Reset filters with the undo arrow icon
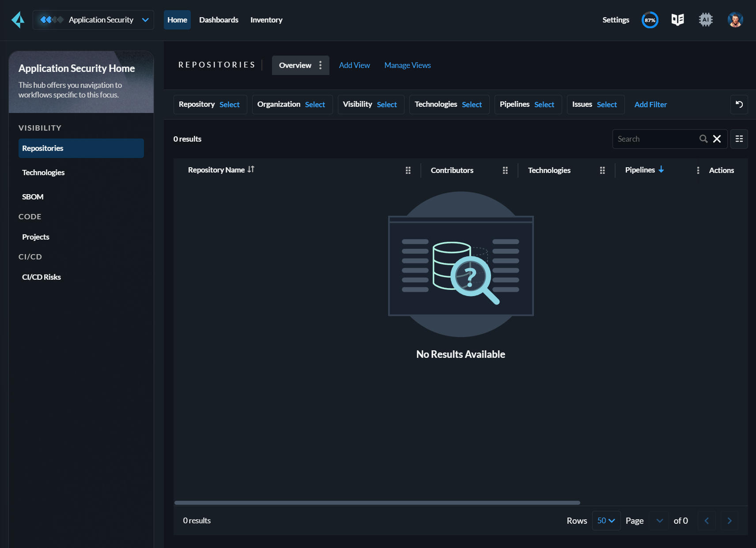The width and height of the screenshot is (756, 548). pyautogui.click(x=739, y=105)
